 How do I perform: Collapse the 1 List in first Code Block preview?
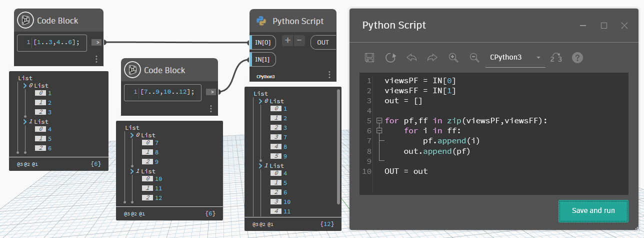24,122
